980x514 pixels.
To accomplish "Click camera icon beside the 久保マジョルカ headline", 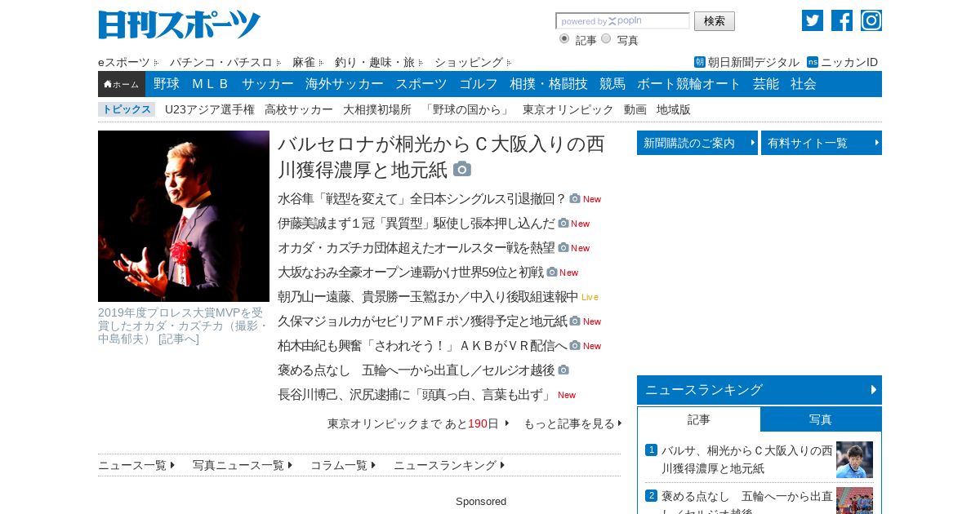I will (575, 321).
